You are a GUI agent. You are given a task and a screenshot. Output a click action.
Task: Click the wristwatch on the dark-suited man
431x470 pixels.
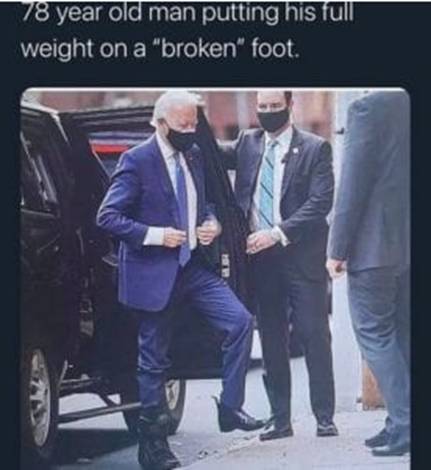point(275,235)
